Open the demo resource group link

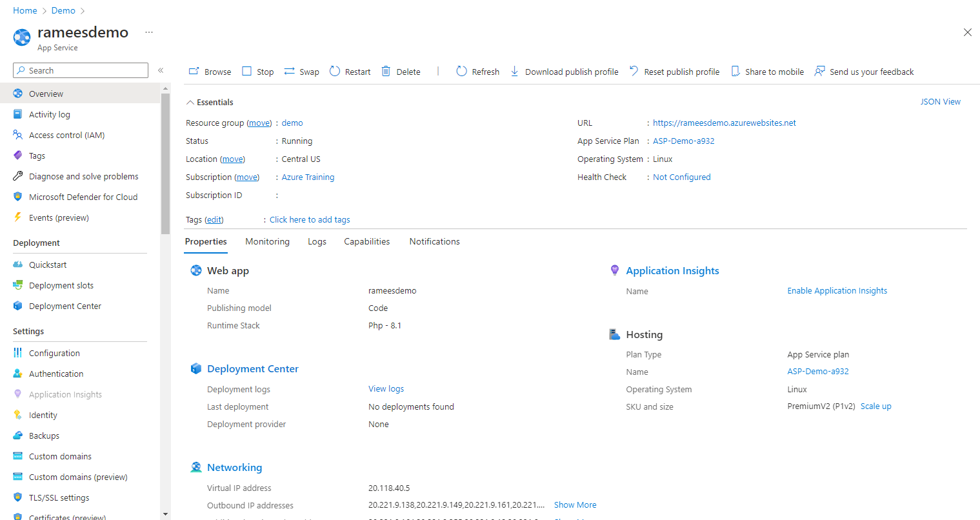(292, 123)
